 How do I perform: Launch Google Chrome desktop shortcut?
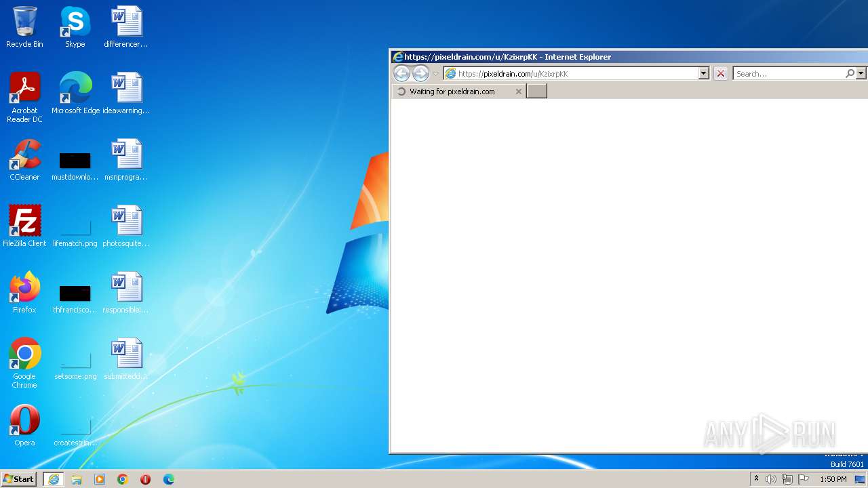[x=24, y=363]
